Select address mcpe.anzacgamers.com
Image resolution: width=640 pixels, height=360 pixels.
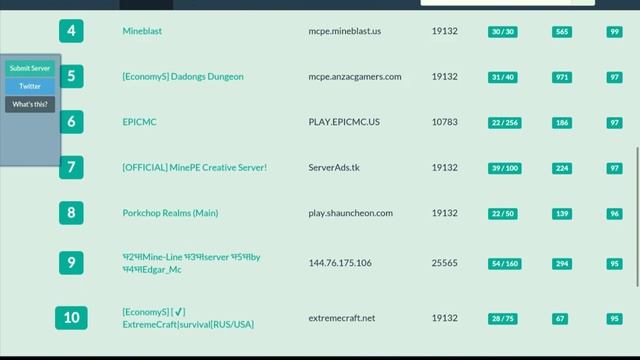tap(355, 76)
